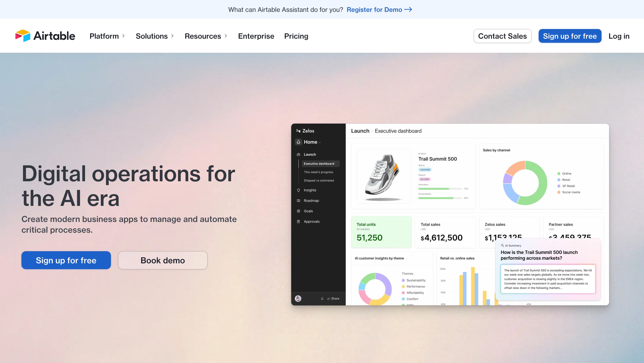
Task: Click the Retail vs. online sales heading
Action: point(457,258)
